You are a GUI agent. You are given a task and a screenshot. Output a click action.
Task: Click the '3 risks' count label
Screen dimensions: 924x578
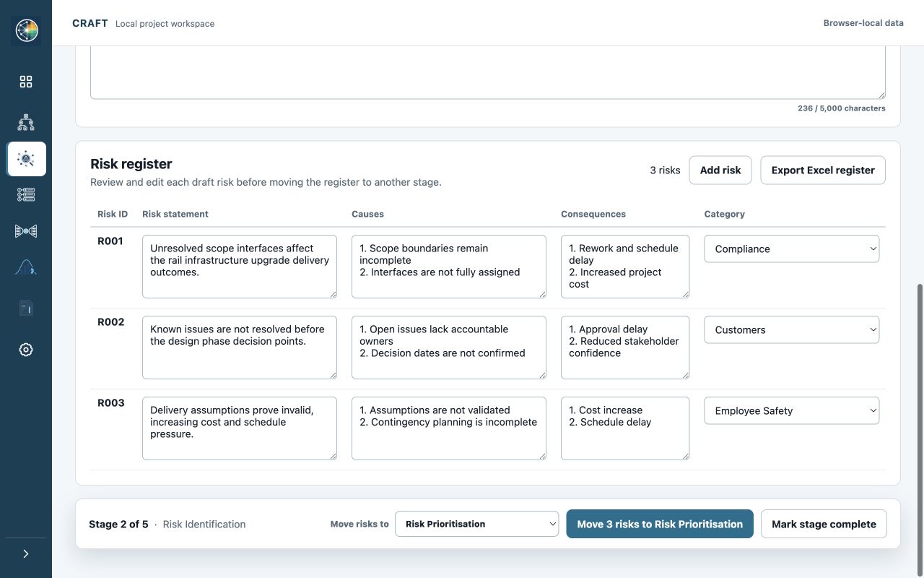click(x=665, y=171)
